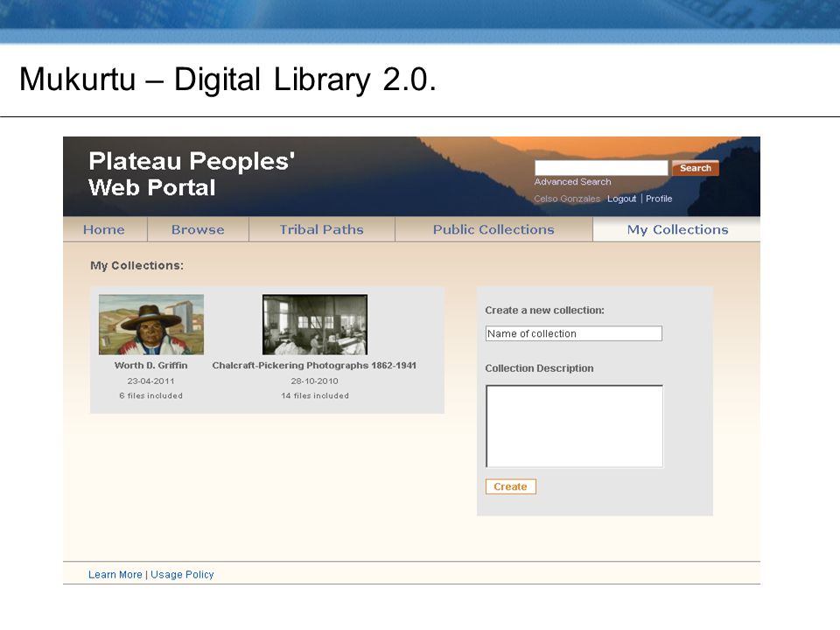
Task: Open Chalcraft-Pickering photograph thumbnail
Action: (315, 325)
